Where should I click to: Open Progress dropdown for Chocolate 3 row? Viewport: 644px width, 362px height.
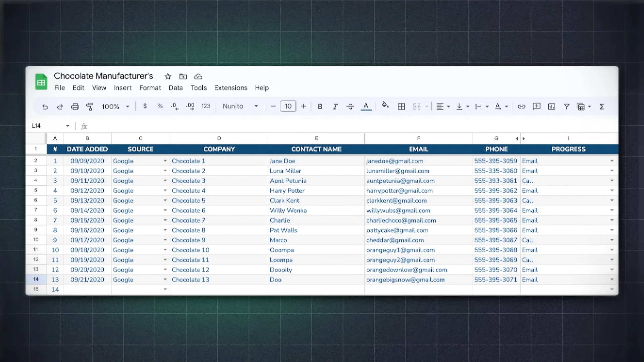pyautogui.click(x=612, y=181)
